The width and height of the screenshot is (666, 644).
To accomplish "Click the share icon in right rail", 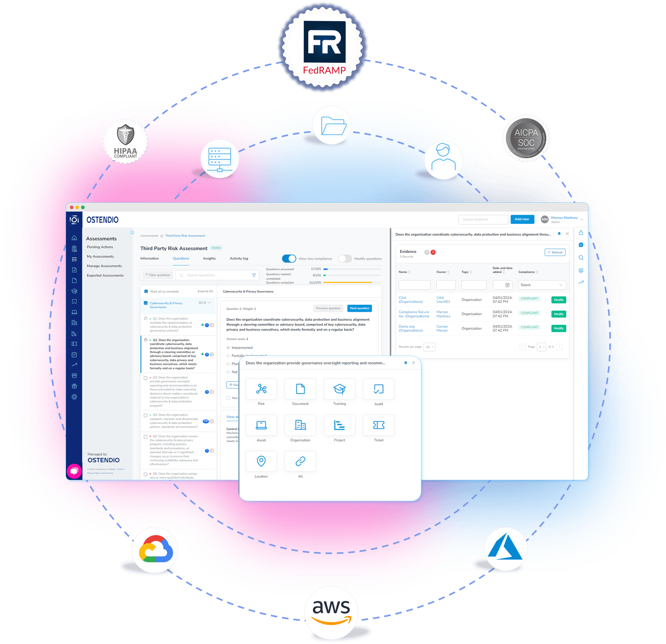I will click(x=581, y=233).
